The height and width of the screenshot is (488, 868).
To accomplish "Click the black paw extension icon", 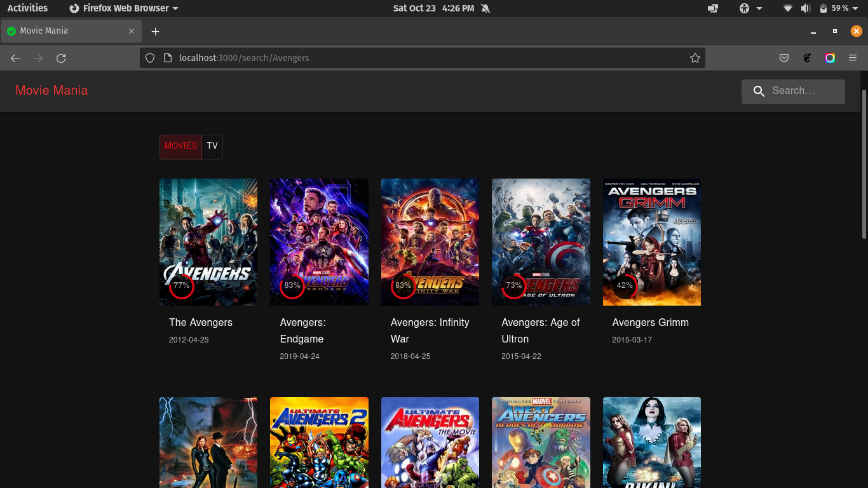I will (x=807, y=58).
